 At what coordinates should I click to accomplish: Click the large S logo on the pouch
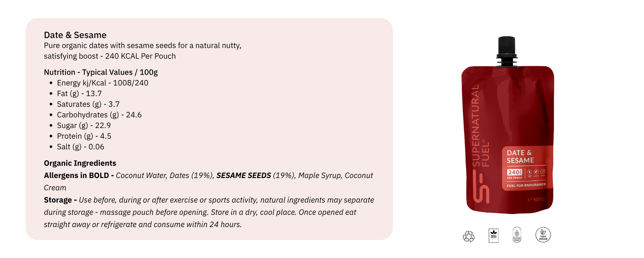point(481,187)
